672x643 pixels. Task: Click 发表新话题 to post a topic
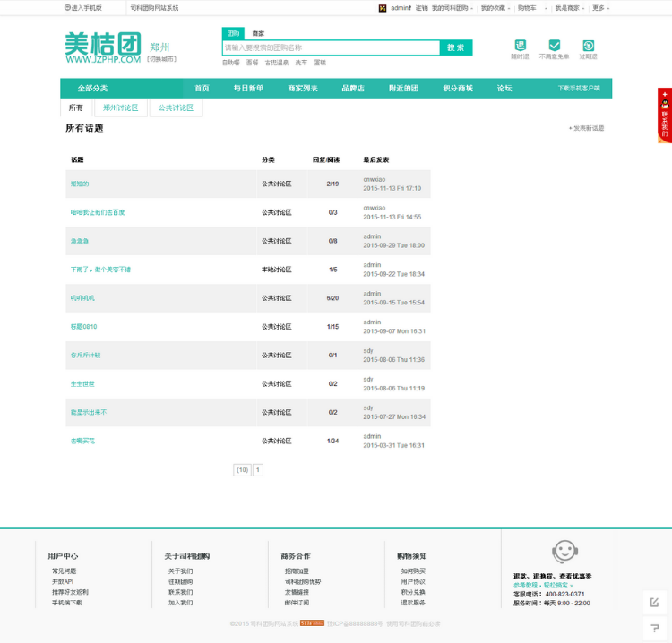pyautogui.click(x=586, y=128)
